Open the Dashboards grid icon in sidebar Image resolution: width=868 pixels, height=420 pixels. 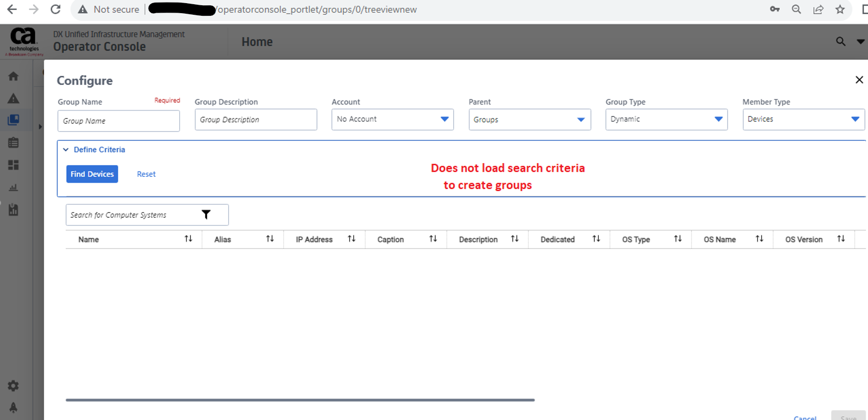coord(14,165)
